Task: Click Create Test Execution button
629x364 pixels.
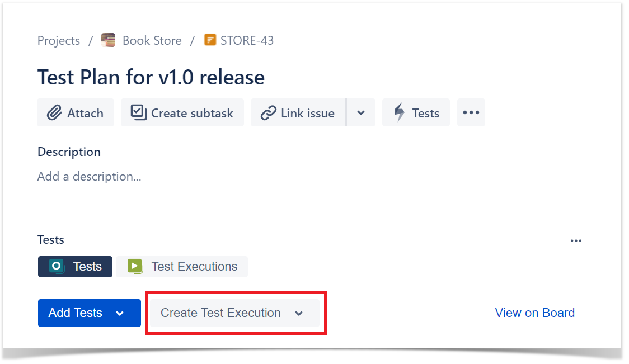Action: pyautogui.click(x=235, y=313)
